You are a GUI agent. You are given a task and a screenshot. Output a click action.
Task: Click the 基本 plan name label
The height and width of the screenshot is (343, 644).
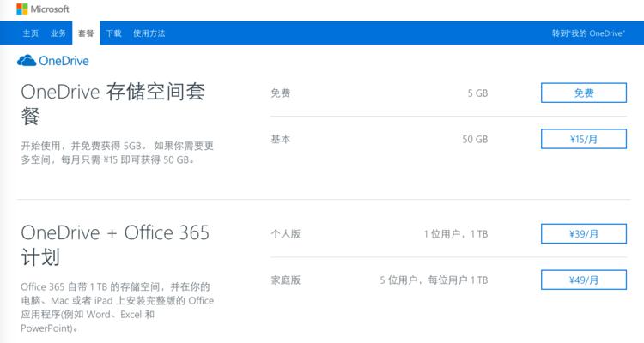point(281,140)
